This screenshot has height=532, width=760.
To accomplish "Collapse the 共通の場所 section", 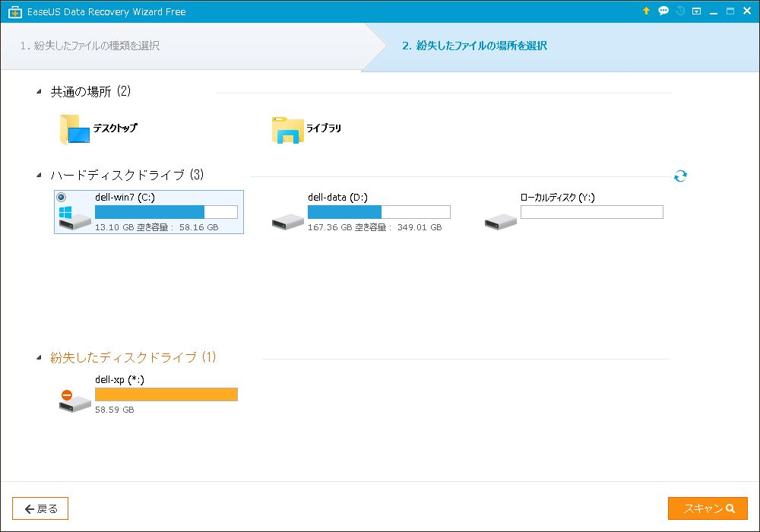I will 39,92.
